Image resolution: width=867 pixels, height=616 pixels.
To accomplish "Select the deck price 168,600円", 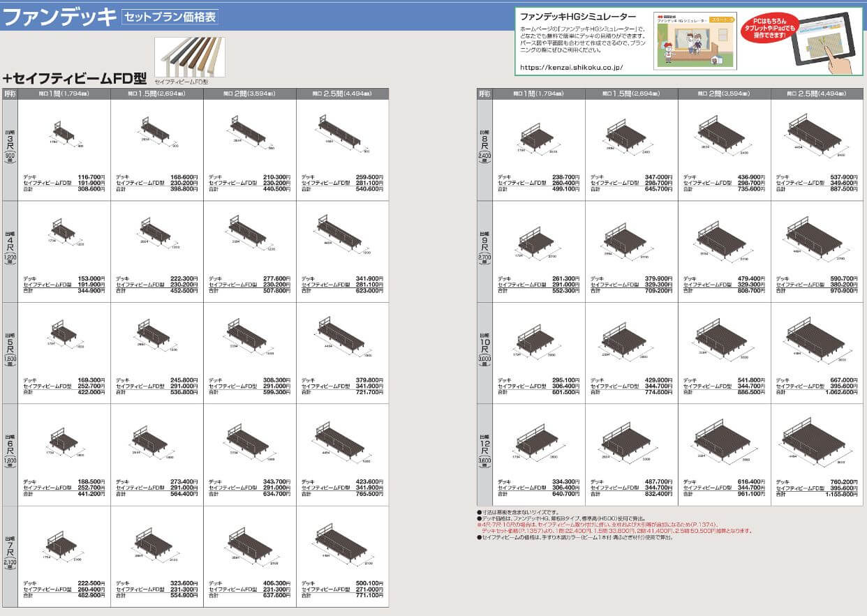I will tap(184, 177).
